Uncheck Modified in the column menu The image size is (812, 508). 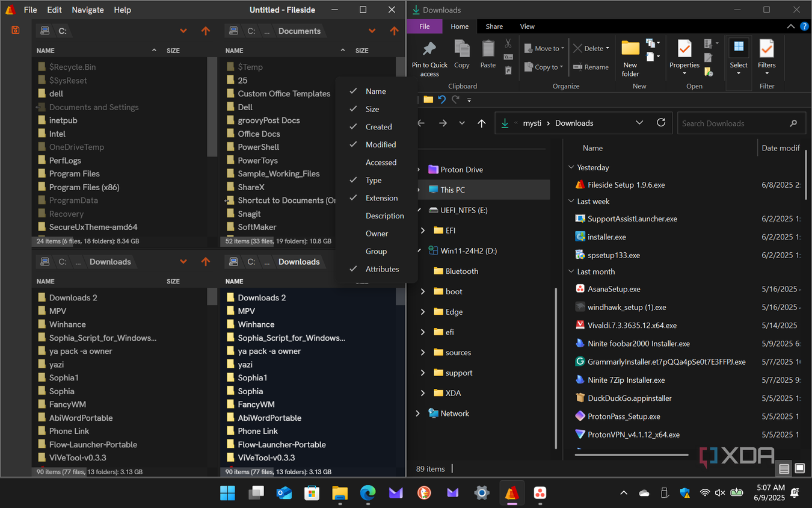pos(377,144)
